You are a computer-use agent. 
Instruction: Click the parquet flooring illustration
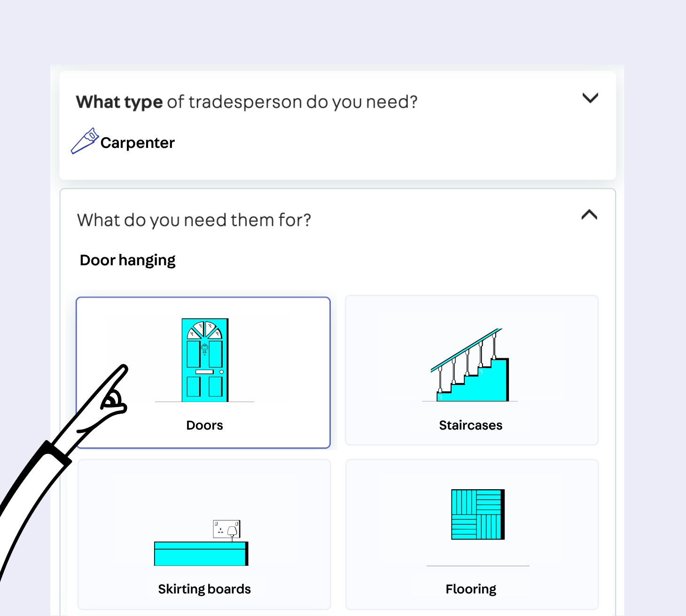477,514
